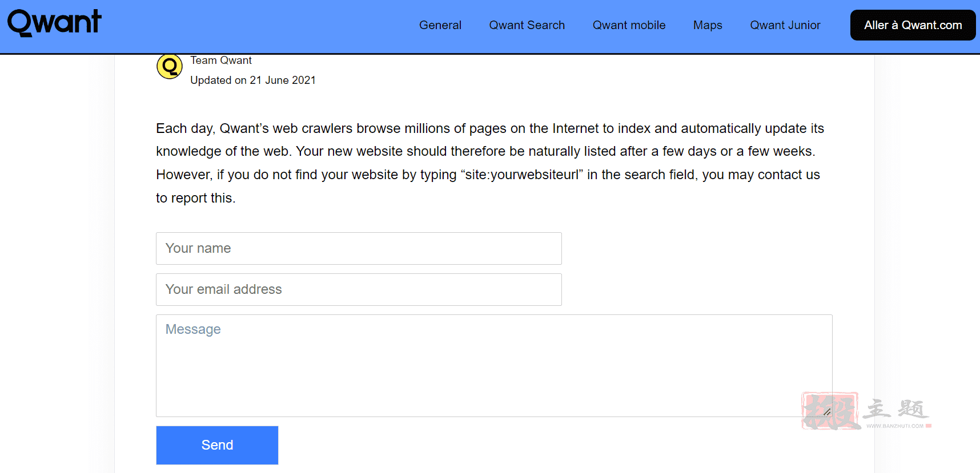This screenshot has width=980, height=473.
Task: Click the 'Updated on 21 June 2021' text
Action: pos(253,80)
